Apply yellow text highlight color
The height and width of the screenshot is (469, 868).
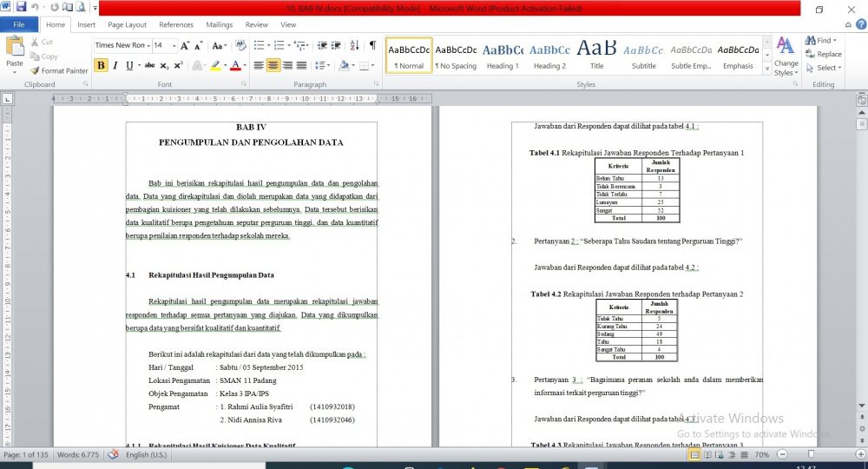(x=215, y=65)
